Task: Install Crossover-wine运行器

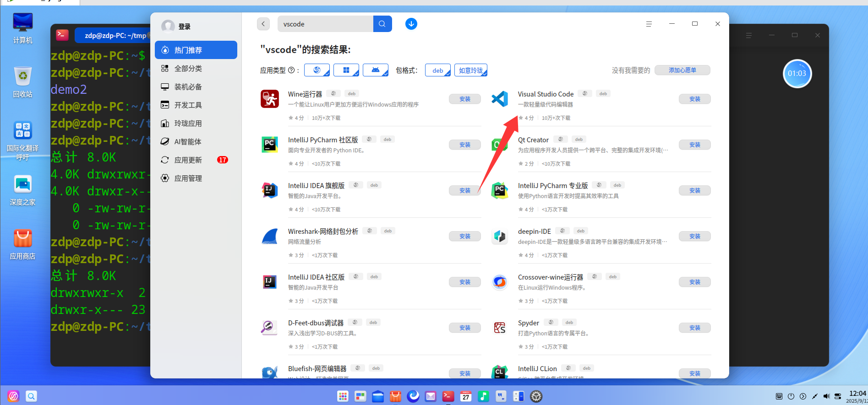Action: [x=695, y=282]
